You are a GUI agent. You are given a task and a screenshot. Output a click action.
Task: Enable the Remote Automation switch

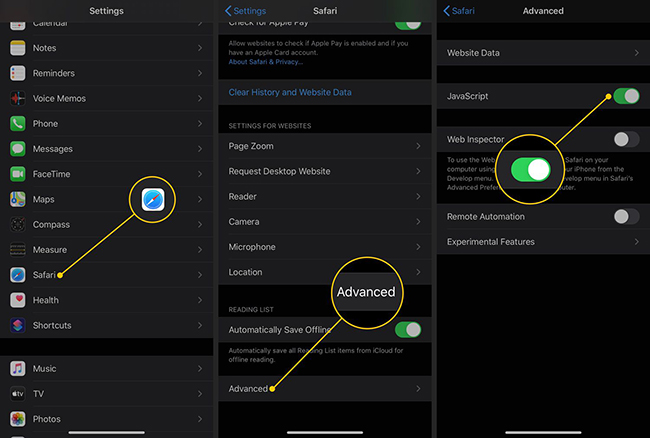click(x=626, y=216)
